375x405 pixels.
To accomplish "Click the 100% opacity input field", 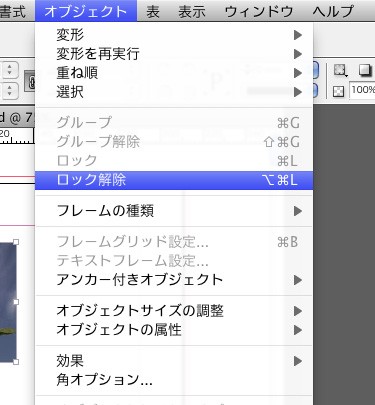I will [x=362, y=90].
